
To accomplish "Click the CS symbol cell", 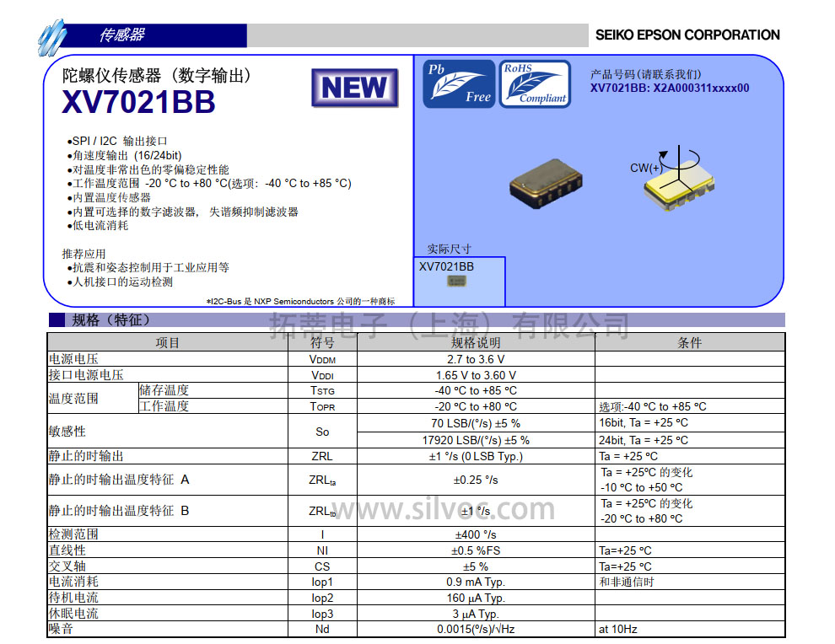I will point(322,566).
